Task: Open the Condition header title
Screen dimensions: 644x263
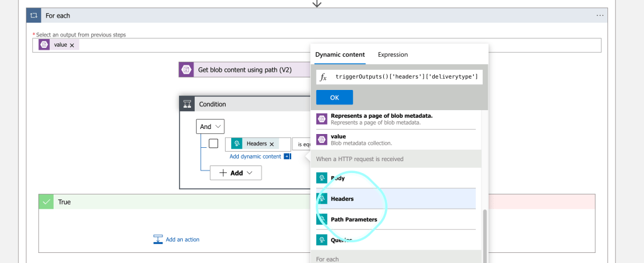Action: click(x=212, y=104)
